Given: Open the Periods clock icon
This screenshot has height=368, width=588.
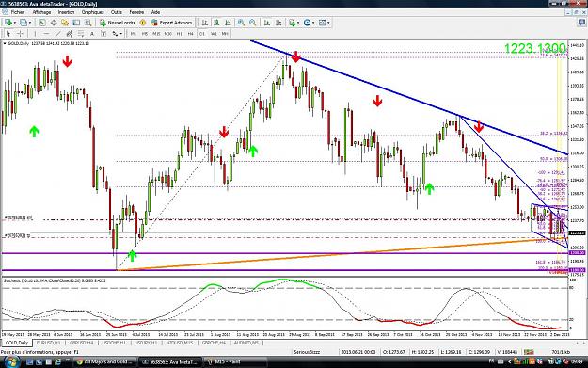Looking at the screenshot, I should click(x=307, y=23).
